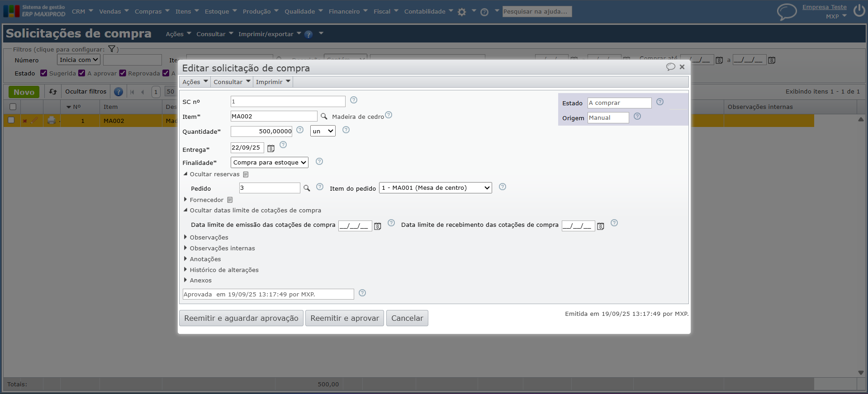Image resolution: width=868 pixels, height=394 pixels.
Task: Click the comment bubble icon in dialog header
Action: (670, 67)
